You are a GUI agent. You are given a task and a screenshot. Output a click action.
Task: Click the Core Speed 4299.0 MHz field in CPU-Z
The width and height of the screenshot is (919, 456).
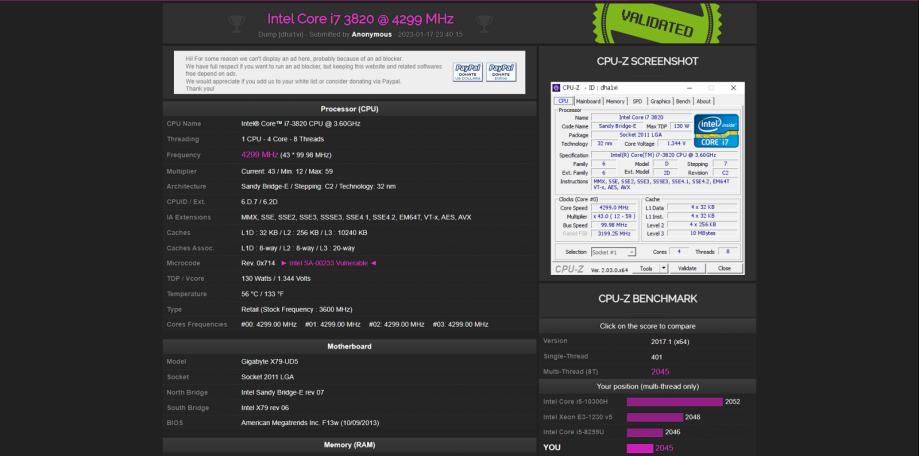coord(613,207)
